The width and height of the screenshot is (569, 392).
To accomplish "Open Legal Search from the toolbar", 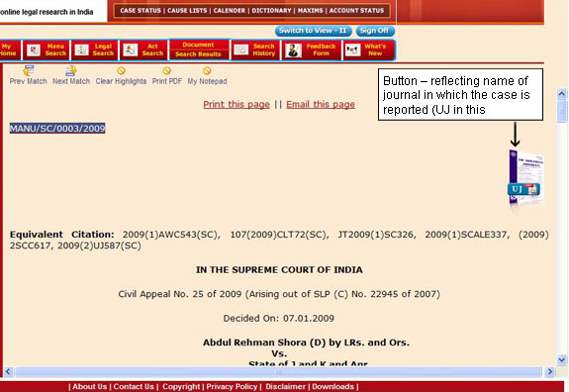I will click(95, 49).
